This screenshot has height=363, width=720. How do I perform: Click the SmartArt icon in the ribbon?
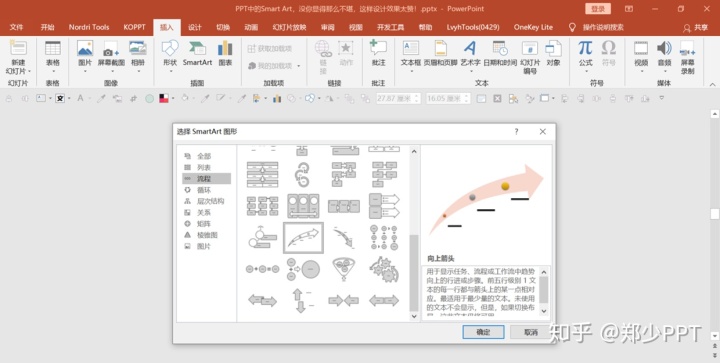tap(197, 48)
